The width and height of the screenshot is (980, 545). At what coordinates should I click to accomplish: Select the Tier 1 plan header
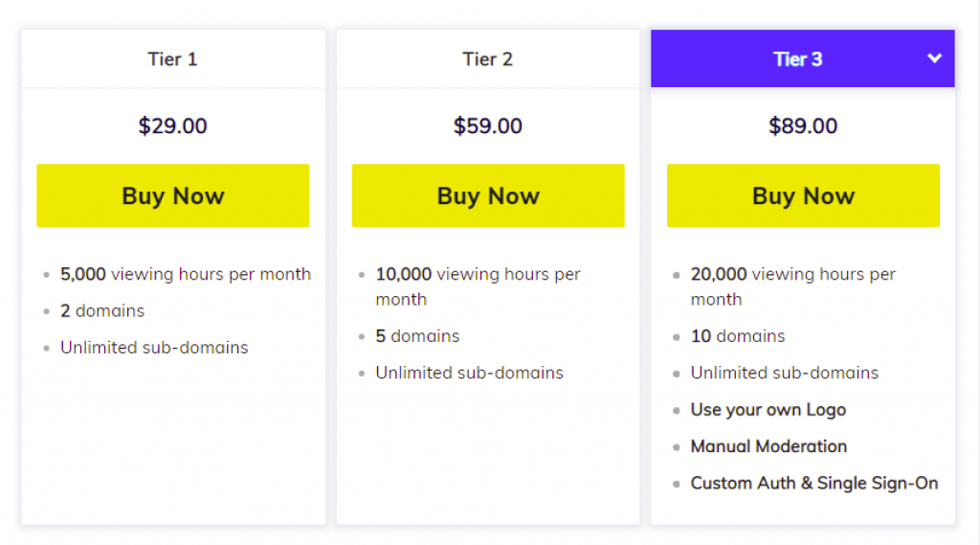173,58
